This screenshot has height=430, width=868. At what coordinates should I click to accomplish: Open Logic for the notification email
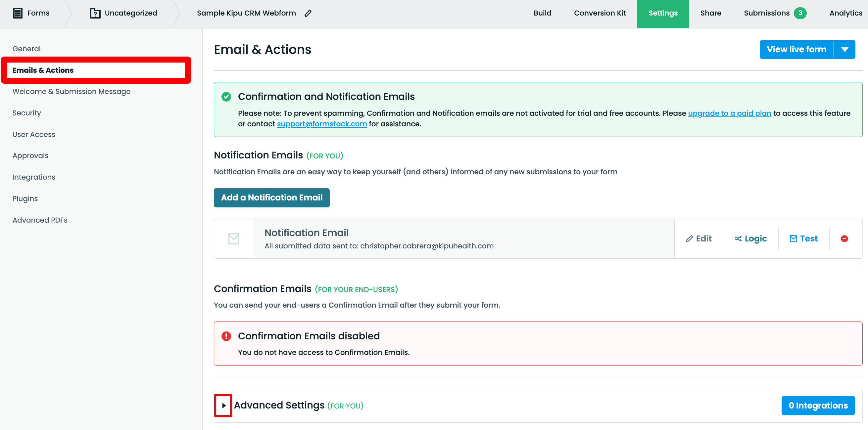(750, 239)
